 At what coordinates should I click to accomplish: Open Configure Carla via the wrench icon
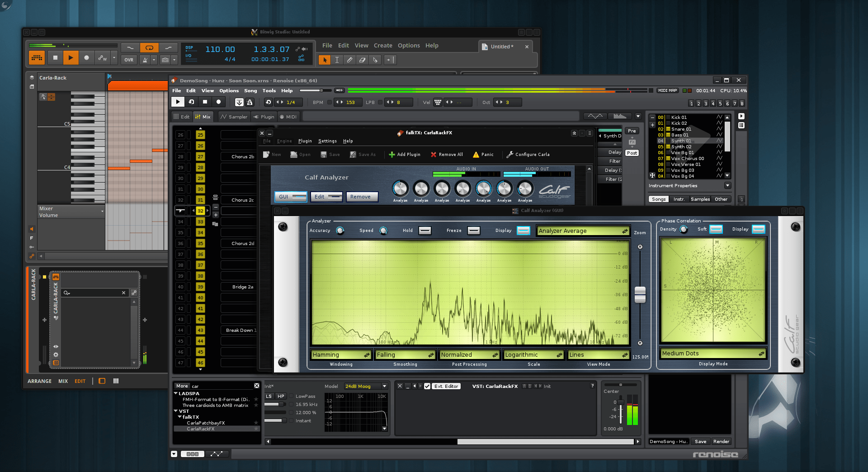coord(509,154)
